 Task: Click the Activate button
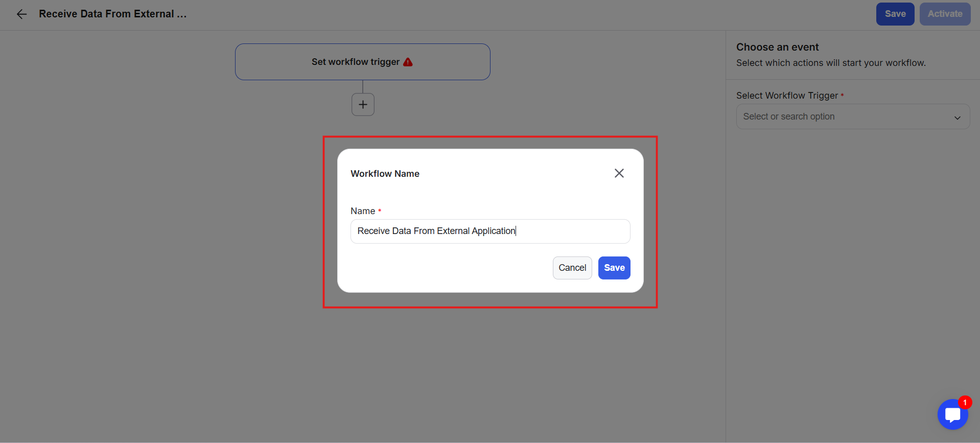coord(945,14)
